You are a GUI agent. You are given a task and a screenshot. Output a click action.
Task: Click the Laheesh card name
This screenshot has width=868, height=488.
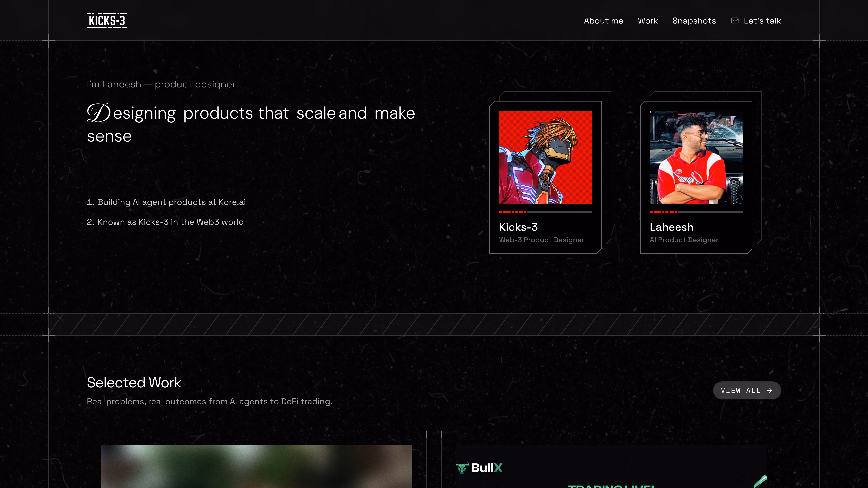tap(671, 227)
